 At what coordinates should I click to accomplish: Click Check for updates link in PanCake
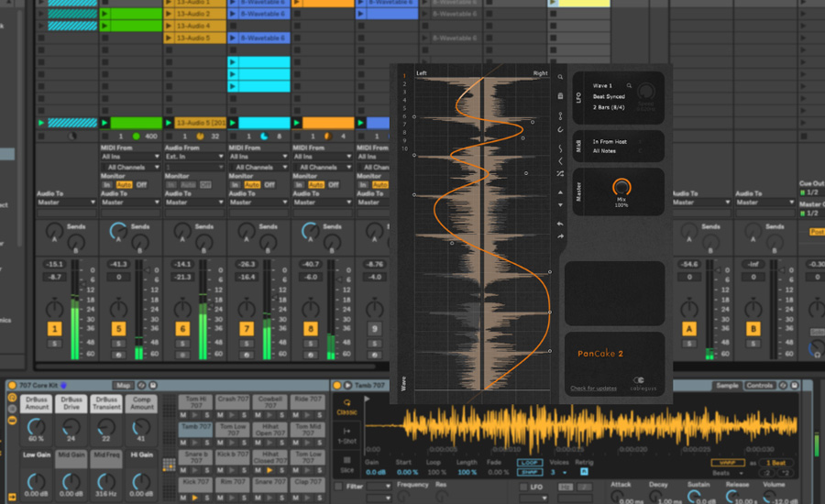[593, 389]
